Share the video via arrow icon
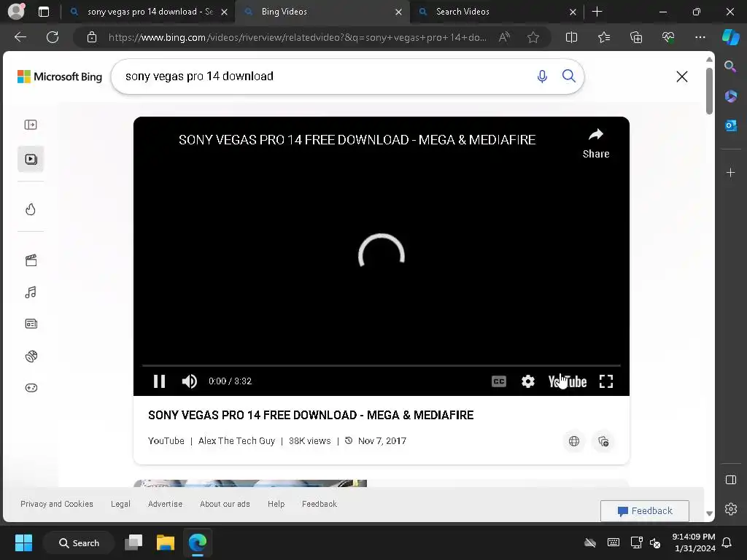The width and height of the screenshot is (747, 560). click(596, 144)
